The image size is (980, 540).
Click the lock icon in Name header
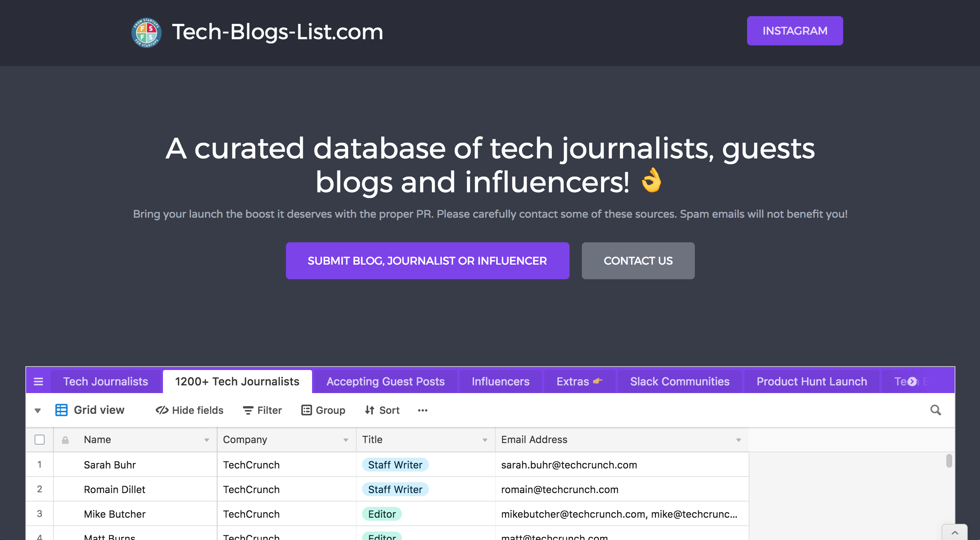pyautogui.click(x=65, y=440)
